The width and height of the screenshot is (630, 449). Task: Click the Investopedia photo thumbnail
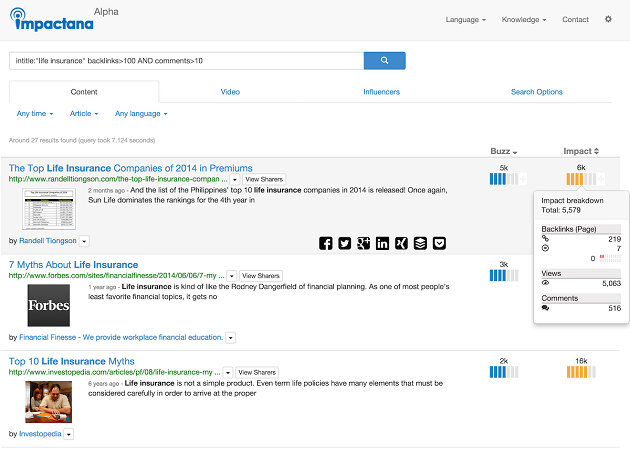click(x=49, y=402)
